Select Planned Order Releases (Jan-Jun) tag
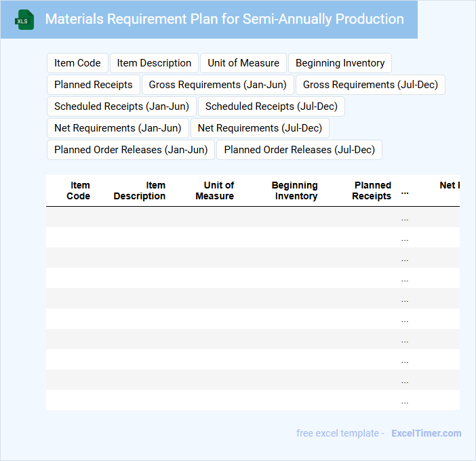Image resolution: width=476 pixels, height=461 pixels. 131,150
